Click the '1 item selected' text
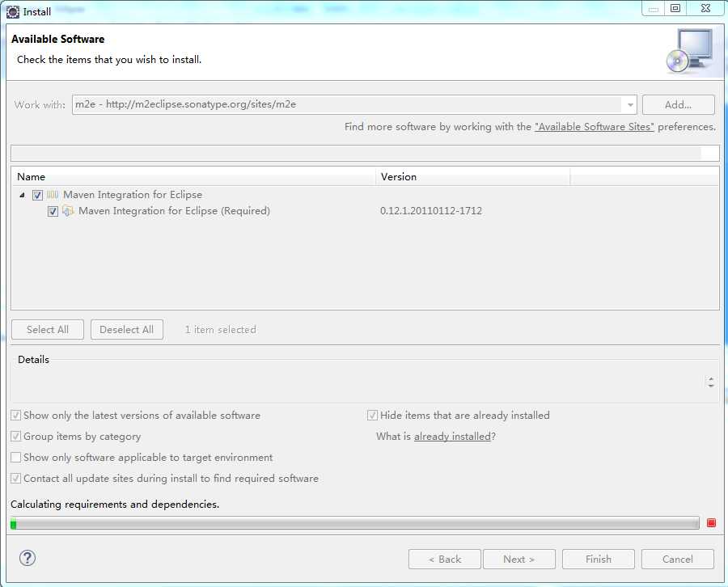This screenshot has height=587, width=728. pos(221,329)
